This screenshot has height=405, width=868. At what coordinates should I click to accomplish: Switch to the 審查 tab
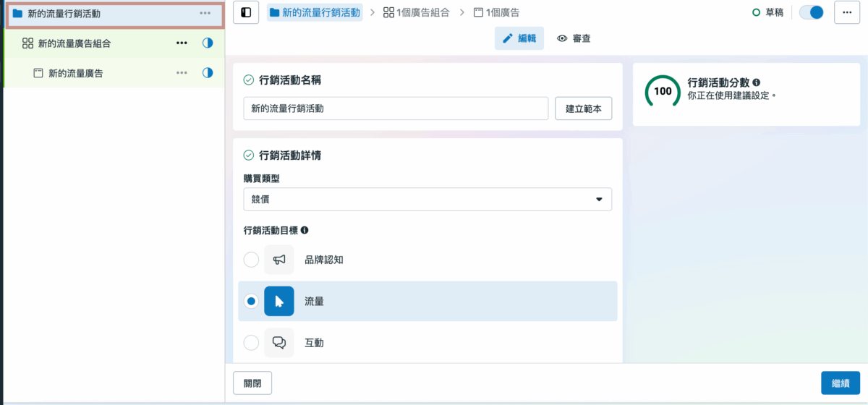[x=574, y=38]
